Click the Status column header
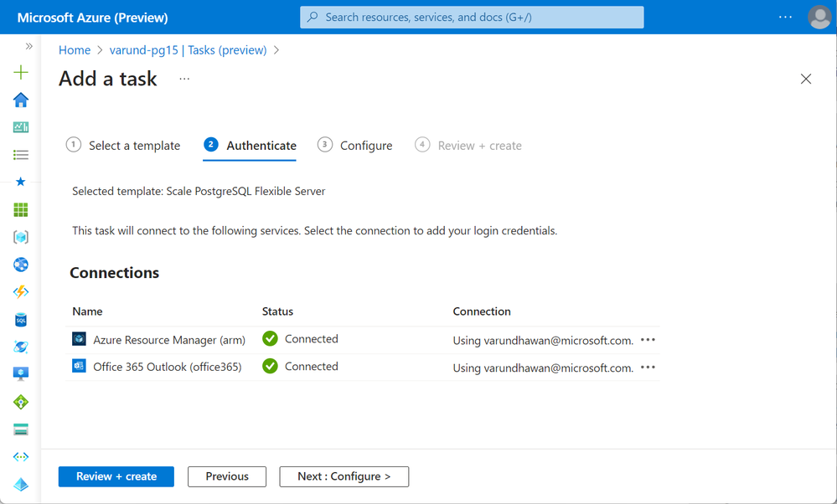The height and width of the screenshot is (504, 837). pos(277,311)
